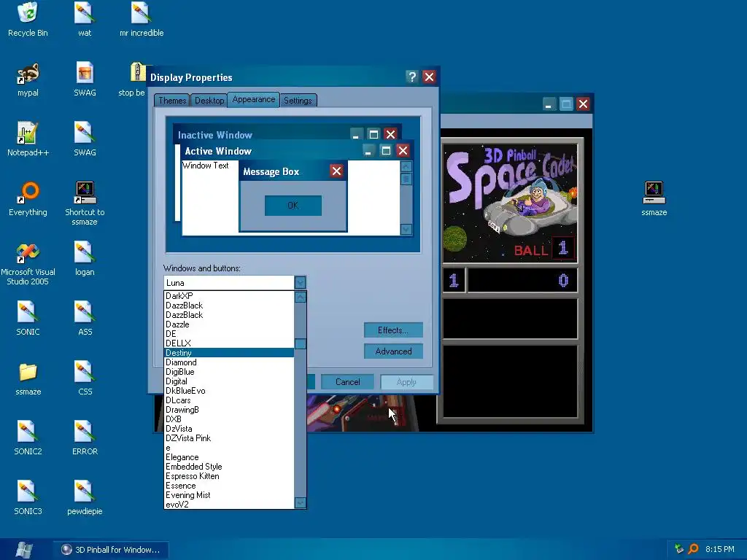Choose Evening Mist style entry
This screenshot has width=747, height=560.
pos(228,495)
